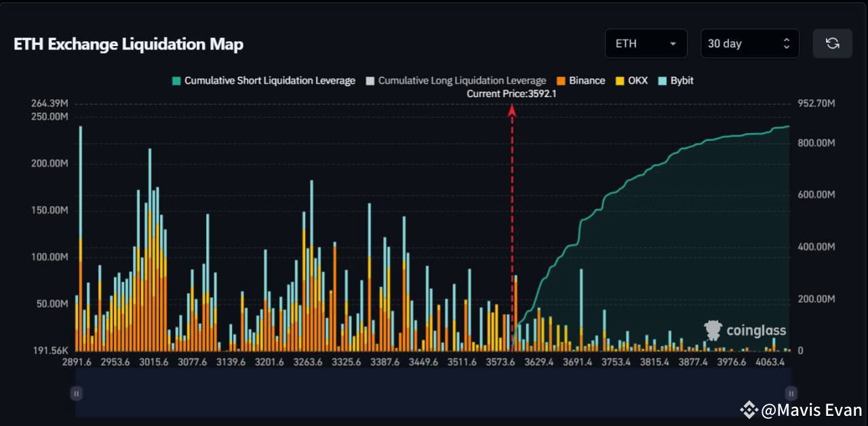This screenshot has height=426, width=868.
Task: Click the right zoom handle below the chart
Action: point(791,393)
